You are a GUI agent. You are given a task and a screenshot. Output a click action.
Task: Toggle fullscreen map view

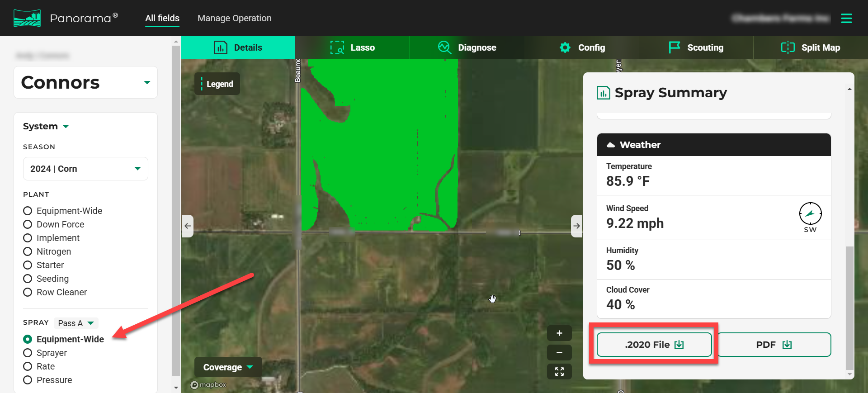point(559,371)
